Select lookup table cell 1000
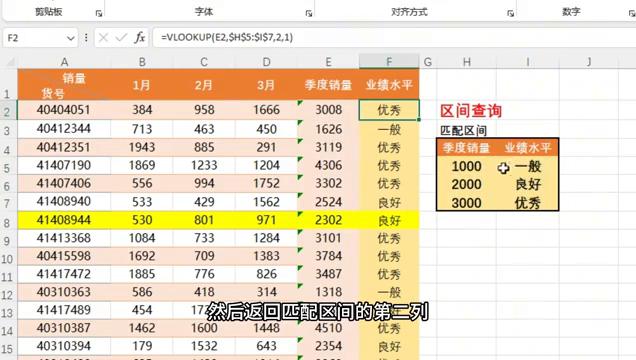636x360 pixels. [466, 166]
